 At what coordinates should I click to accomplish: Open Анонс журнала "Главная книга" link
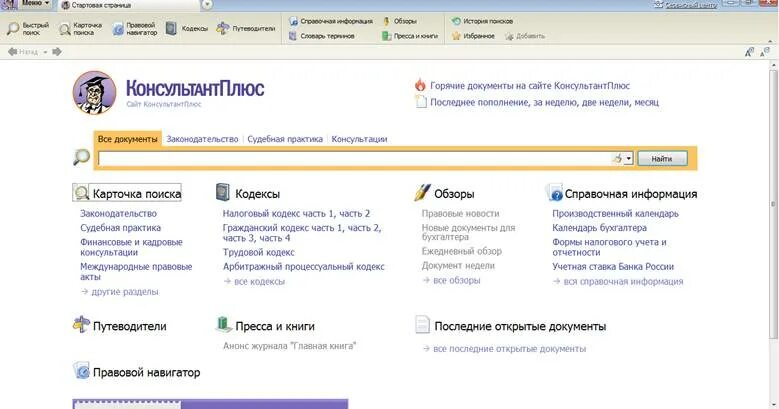[x=289, y=345]
